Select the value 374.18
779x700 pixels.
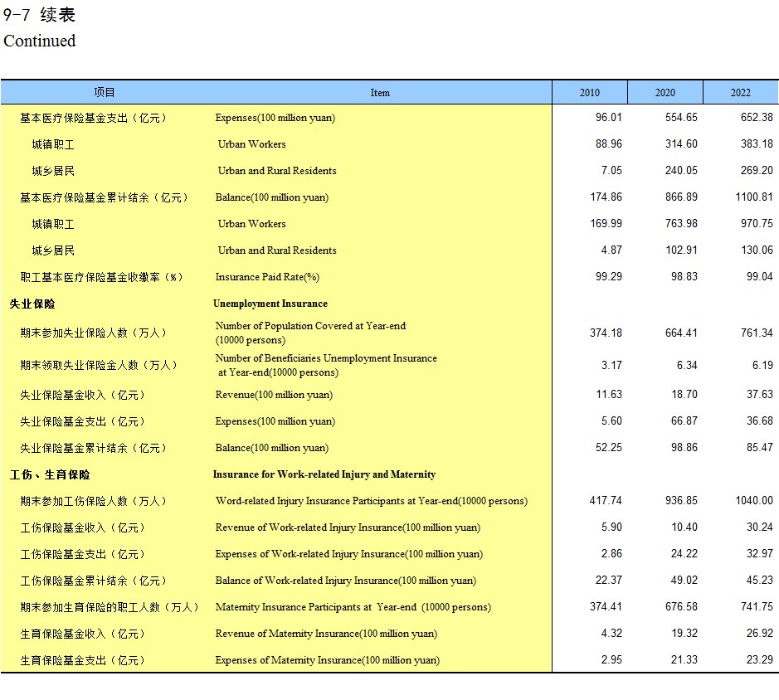pos(606,333)
